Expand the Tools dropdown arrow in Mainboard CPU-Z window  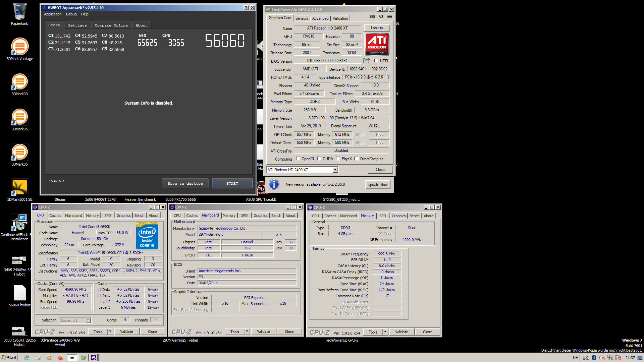(247, 331)
